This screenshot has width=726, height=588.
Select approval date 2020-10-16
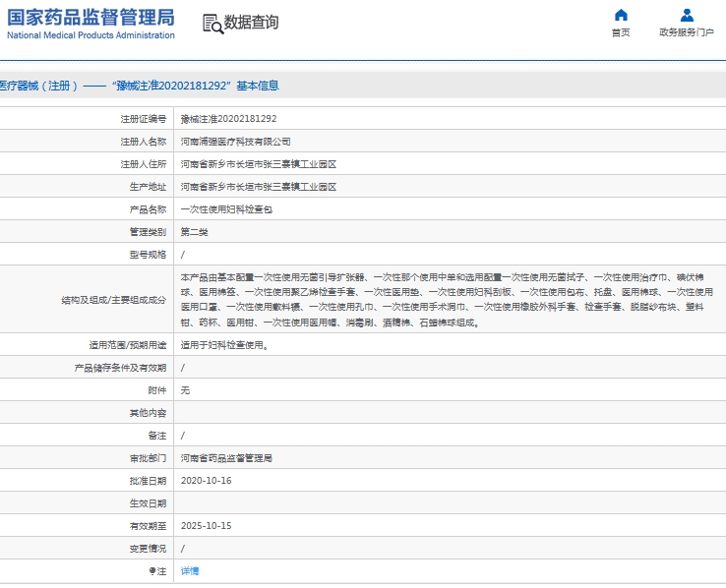pyautogui.click(x=206, y=481)
